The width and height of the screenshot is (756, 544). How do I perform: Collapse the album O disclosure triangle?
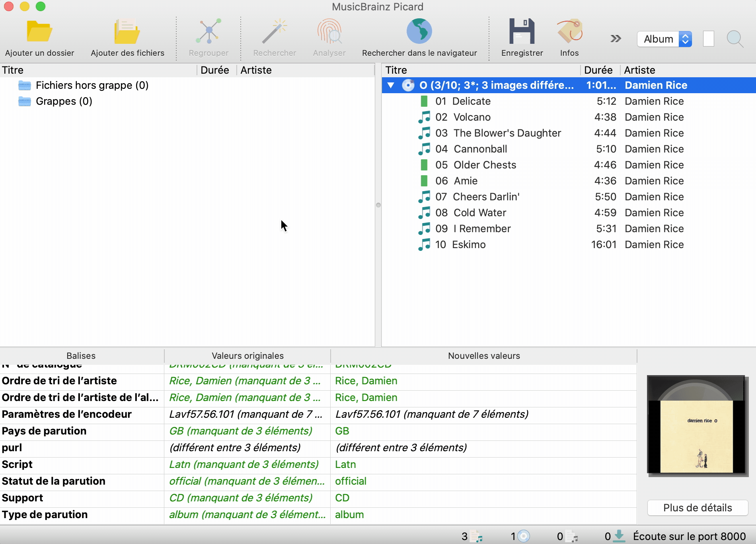[391, 85]
